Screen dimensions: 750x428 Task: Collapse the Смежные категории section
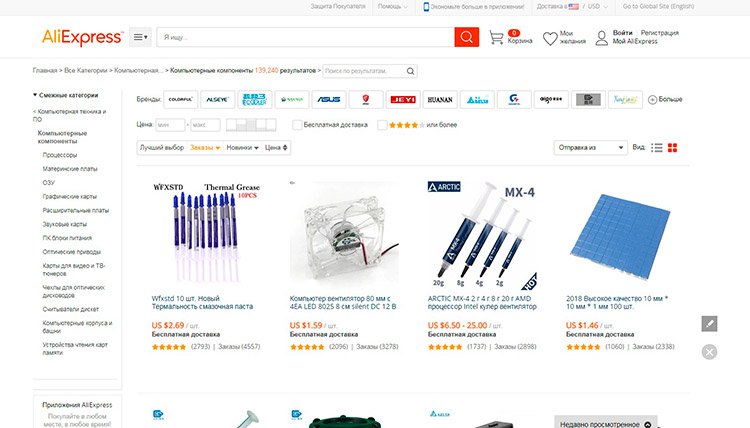(x=35, y=95)
